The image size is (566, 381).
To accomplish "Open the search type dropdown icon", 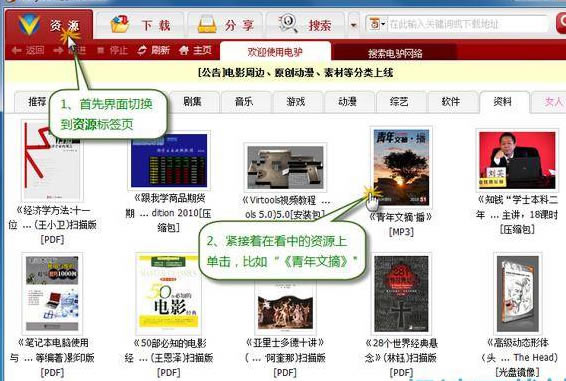I will [x=377, y=24].
